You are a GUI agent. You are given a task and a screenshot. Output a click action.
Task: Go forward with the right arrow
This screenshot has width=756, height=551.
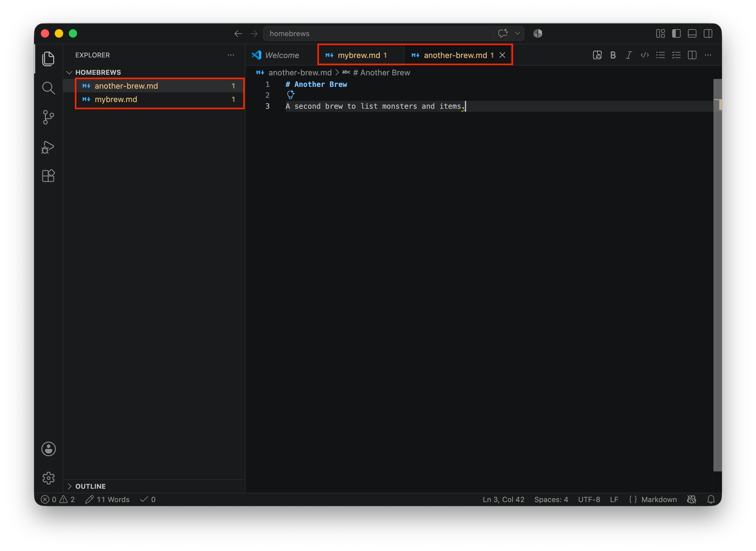click(254, 34)
